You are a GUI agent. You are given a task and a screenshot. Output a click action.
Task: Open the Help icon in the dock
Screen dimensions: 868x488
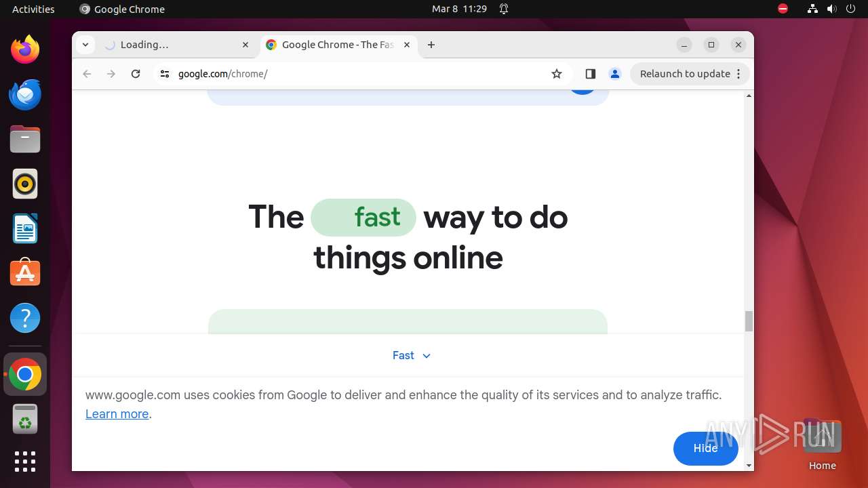click(25, 318)
